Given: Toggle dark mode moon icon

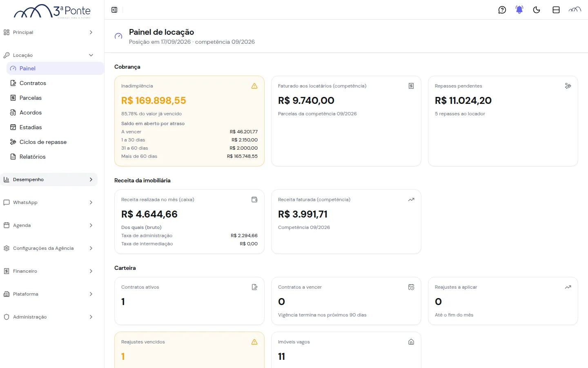Looking at the screenshot, I should pyautogui.click(x=537, y=10).
